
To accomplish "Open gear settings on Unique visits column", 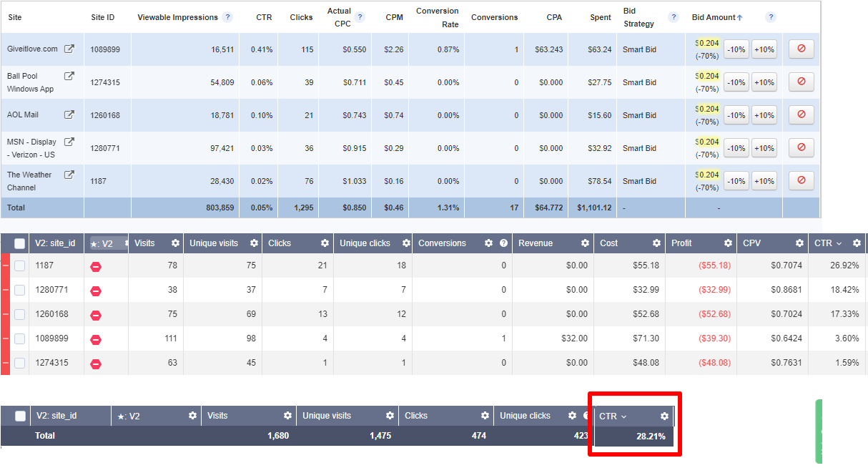I will tap(254, 243).
